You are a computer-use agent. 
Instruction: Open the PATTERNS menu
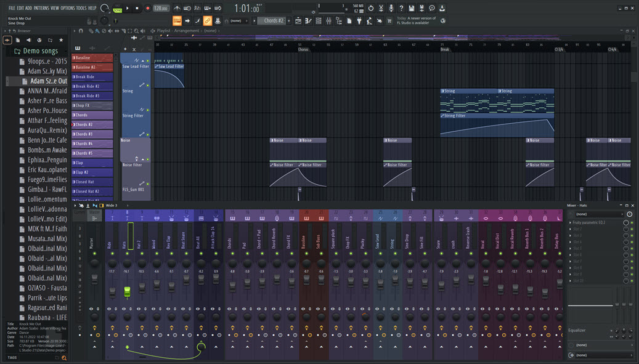tap(41, 8)
